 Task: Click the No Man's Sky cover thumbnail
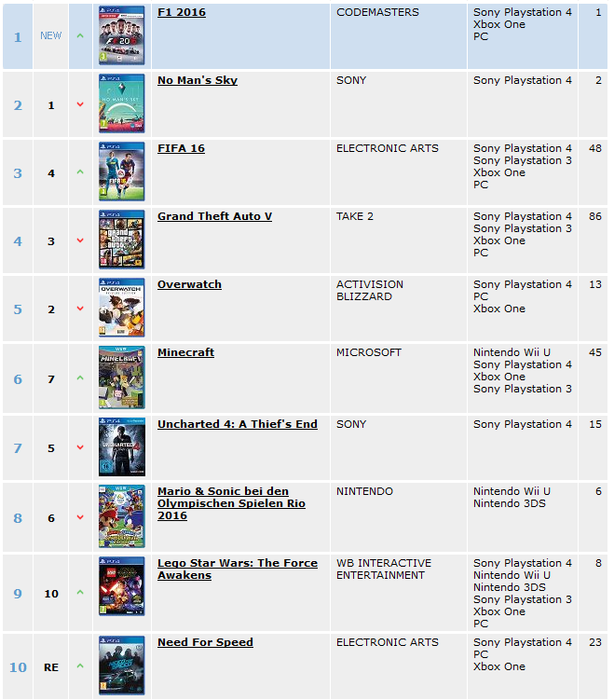click(x=122, y=103)
